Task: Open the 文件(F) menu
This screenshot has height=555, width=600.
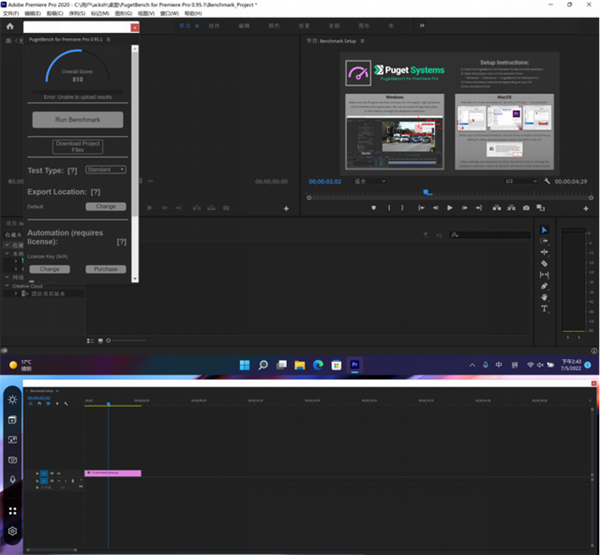Action: click(x=12, y=13)
